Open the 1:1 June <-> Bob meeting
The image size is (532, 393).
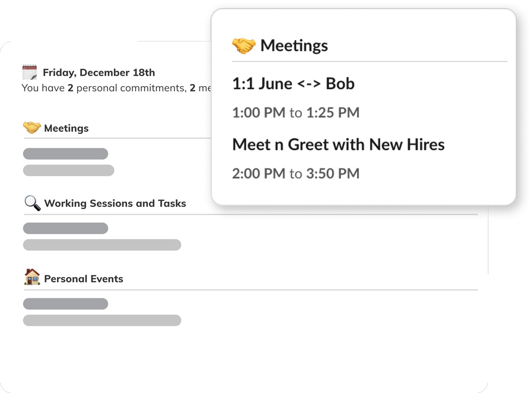click(x=293, y=84)
